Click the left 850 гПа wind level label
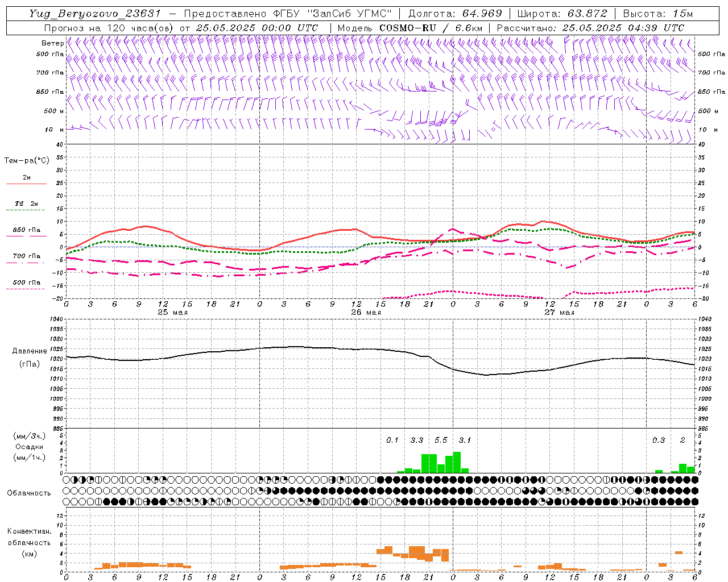This screenshot has height=582, width=728. (x=50, y=92)
